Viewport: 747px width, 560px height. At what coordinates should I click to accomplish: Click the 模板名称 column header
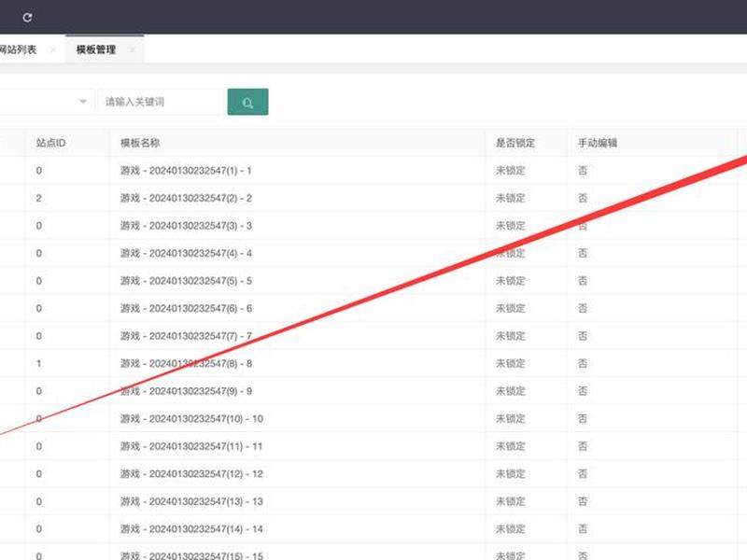140,143
